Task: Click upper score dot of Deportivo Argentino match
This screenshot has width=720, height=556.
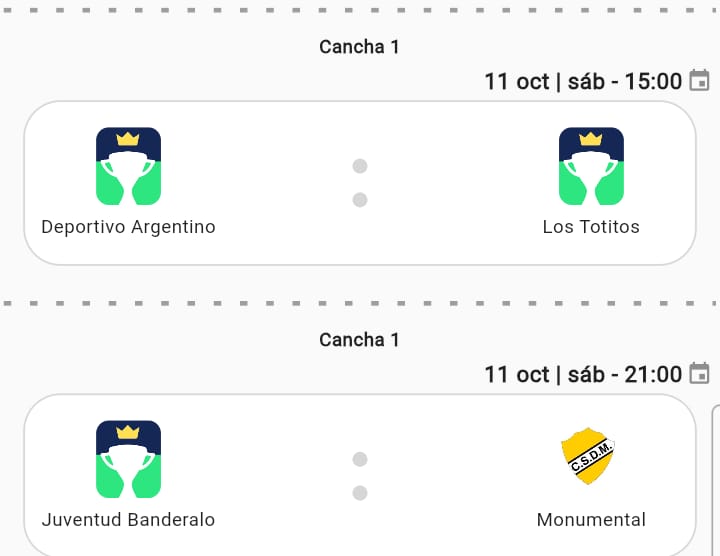Action: [360, 166]
